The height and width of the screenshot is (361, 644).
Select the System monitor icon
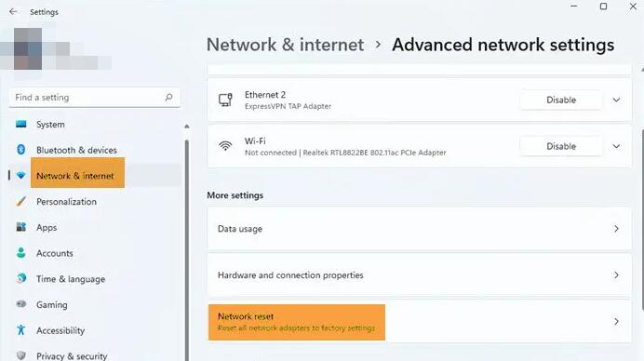pos(21,124)
